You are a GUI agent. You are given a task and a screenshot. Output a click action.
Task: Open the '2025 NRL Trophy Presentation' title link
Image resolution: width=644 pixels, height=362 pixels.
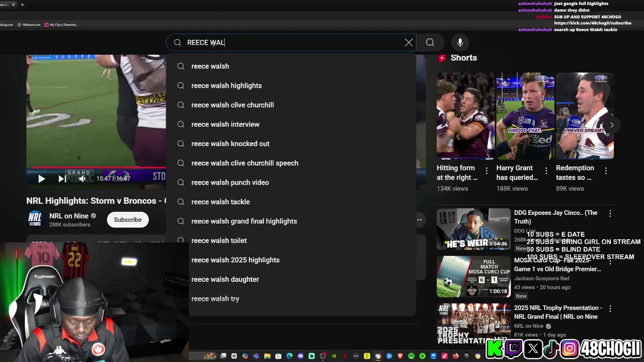coord(558,312)
